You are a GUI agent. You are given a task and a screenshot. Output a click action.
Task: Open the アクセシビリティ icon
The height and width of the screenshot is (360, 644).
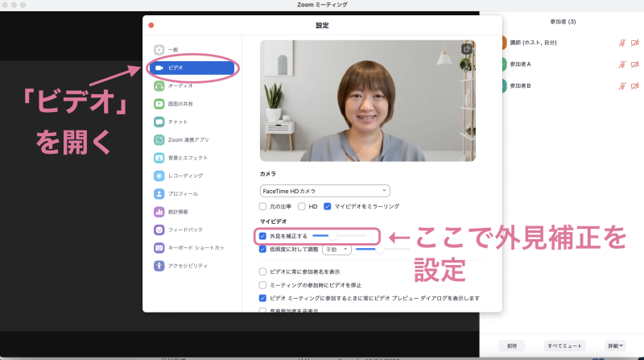(159, 266)
